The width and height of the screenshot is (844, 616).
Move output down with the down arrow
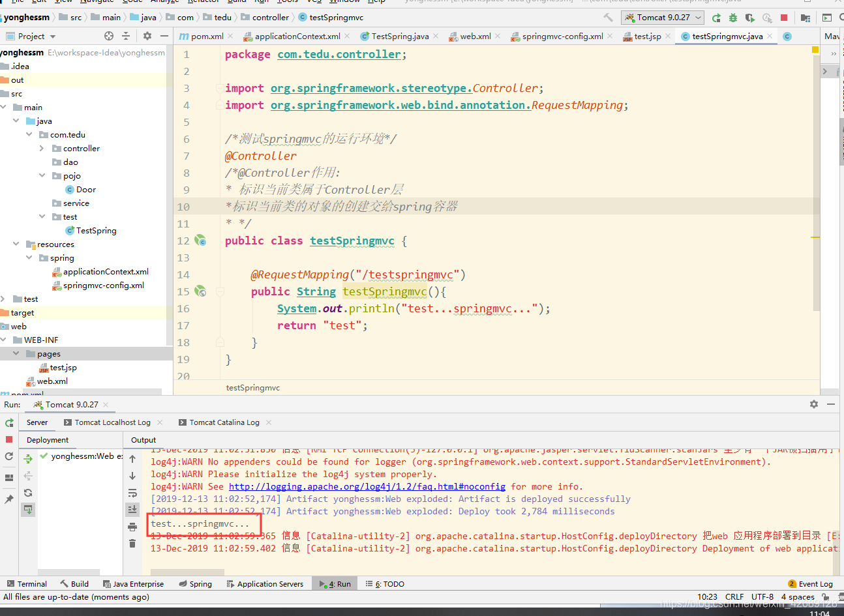132,476
